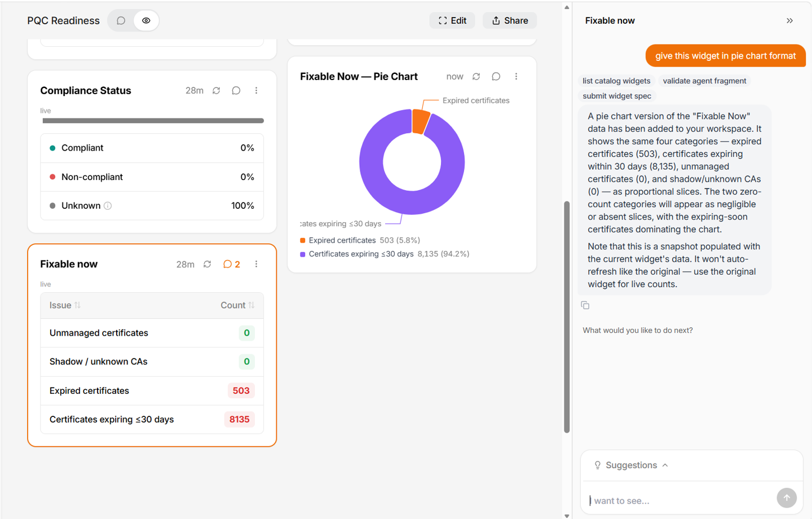The width and height of the screenshot is (812, 519).
Task: Toggle the Expired certificates legend entry
Action: [360, 240]
